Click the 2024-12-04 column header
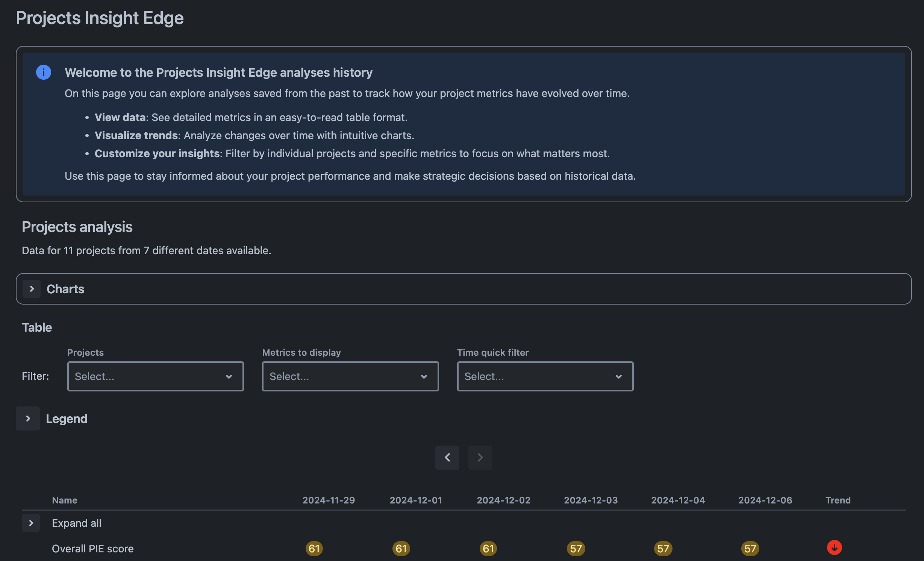924x561 pixels. click(x=678, y=500)
